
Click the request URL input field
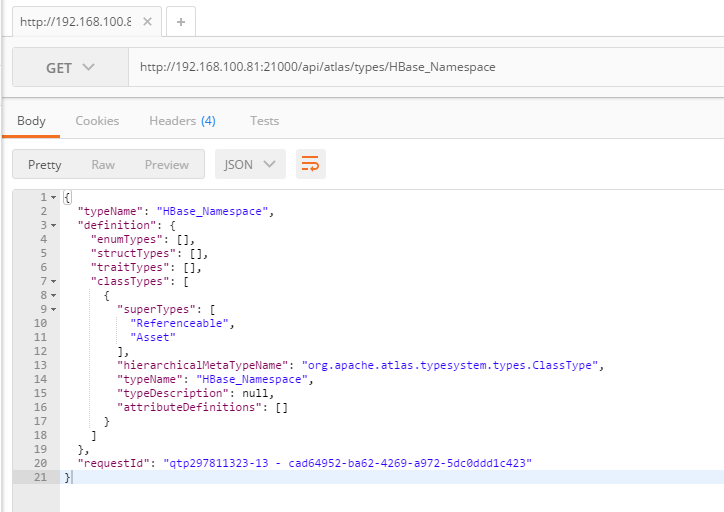click(x=426, y=67)
